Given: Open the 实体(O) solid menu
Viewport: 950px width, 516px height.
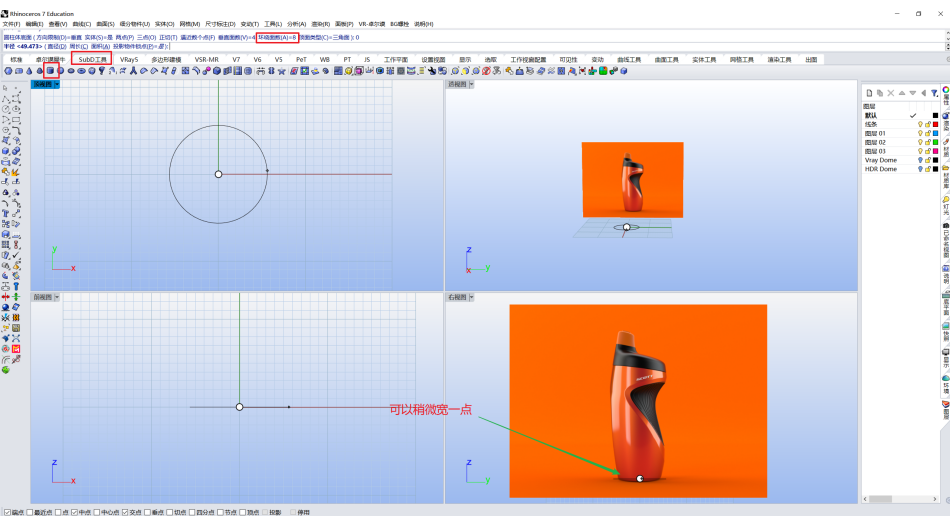Looking at the screenshot, I should coord(164,24).
